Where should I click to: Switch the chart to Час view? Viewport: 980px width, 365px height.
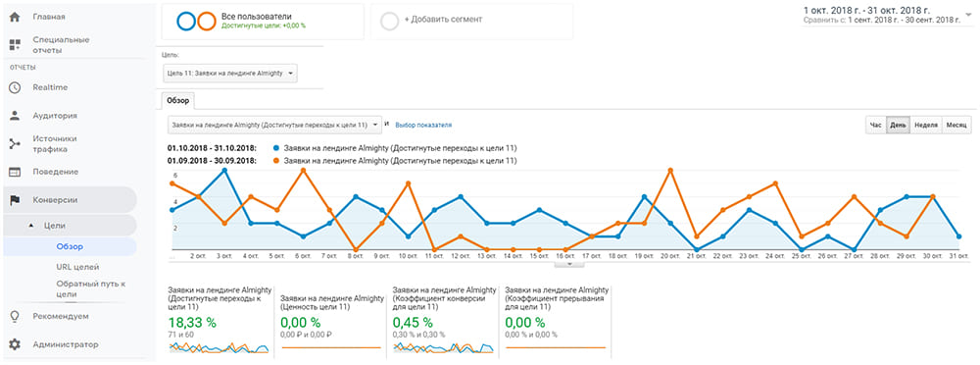pos(875,126)
